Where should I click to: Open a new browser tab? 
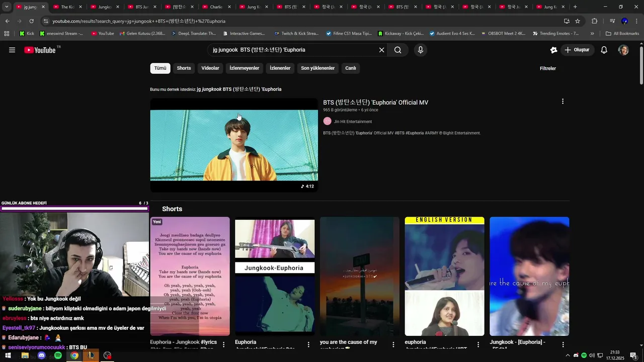[575, 7]
